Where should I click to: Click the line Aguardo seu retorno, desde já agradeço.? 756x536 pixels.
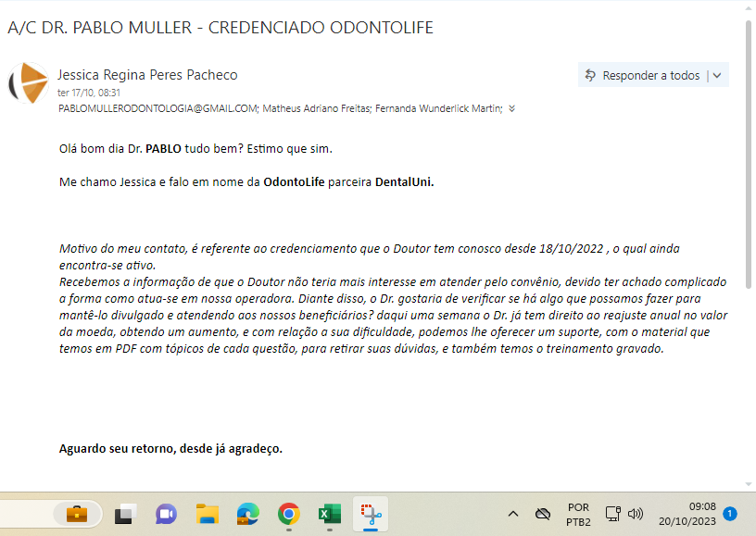tap(170, 449)
